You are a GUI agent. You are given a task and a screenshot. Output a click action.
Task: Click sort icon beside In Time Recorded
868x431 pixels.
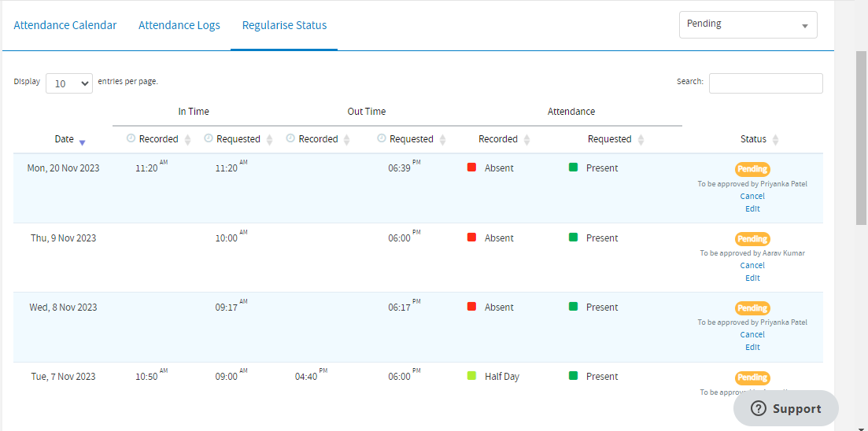(x=187, y=139)
